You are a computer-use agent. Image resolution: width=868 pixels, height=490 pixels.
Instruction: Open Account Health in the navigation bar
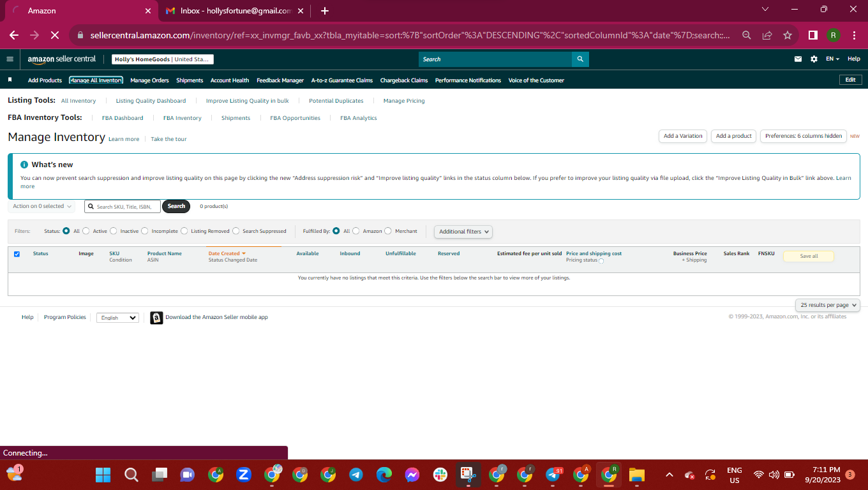pyautogui.click(x=230, y=80)
